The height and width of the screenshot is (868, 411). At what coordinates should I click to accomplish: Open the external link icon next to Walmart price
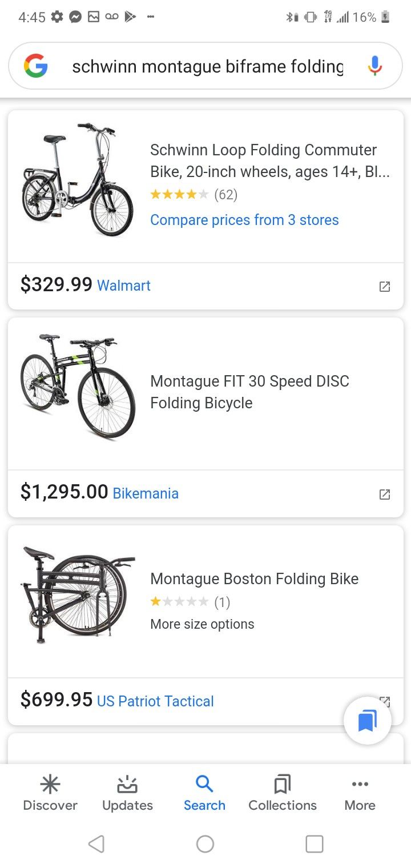click(x=384, y=286)
